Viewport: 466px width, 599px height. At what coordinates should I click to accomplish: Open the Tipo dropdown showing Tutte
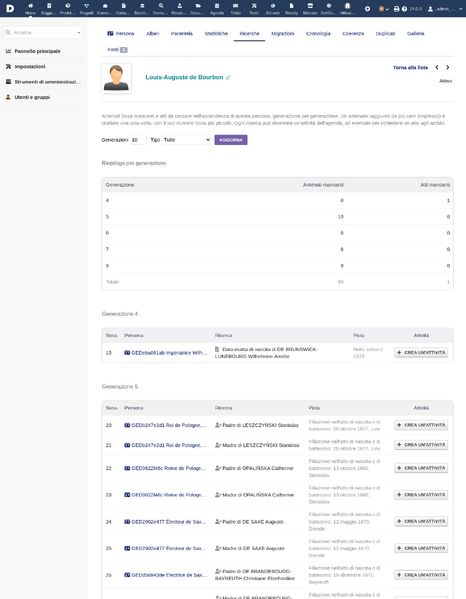pyautogui.click(x=186, y=140)
